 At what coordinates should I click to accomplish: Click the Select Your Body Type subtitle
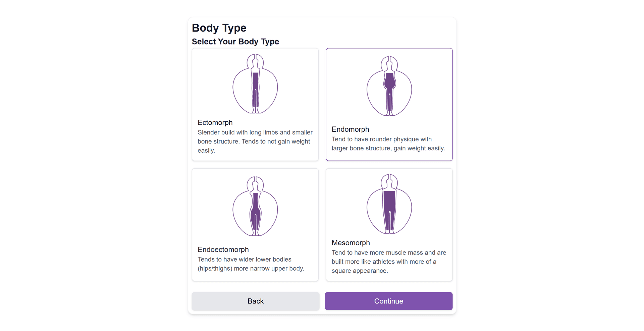235,42
